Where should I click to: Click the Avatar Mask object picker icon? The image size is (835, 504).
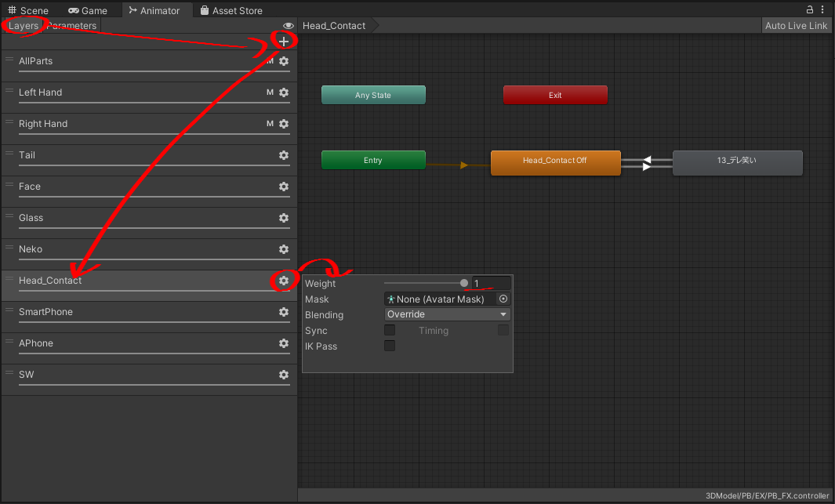pyautogui.click(x=503, y=299)
